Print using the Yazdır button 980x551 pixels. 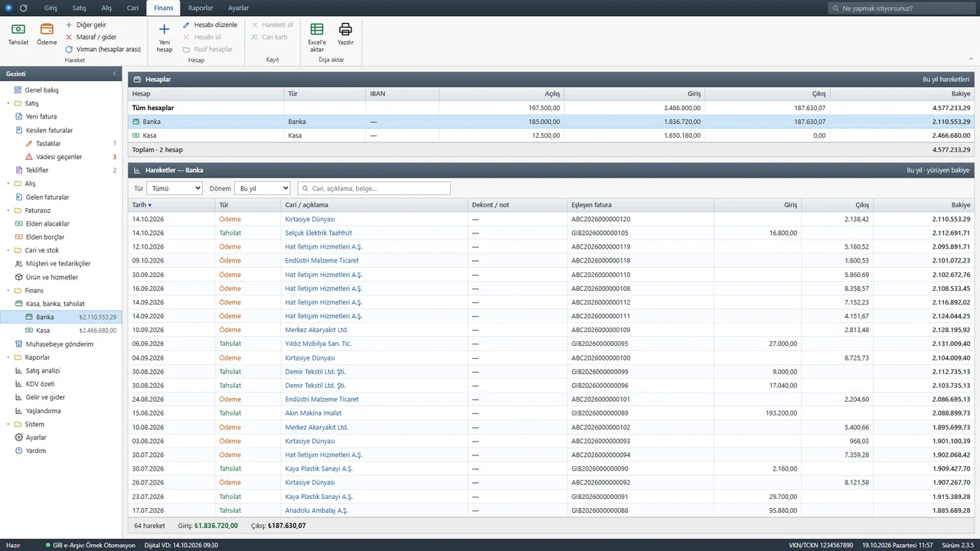345,34
